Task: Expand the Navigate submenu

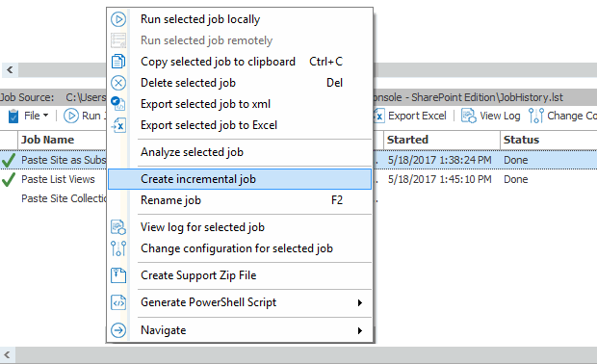Action: (x=240, y=330)
